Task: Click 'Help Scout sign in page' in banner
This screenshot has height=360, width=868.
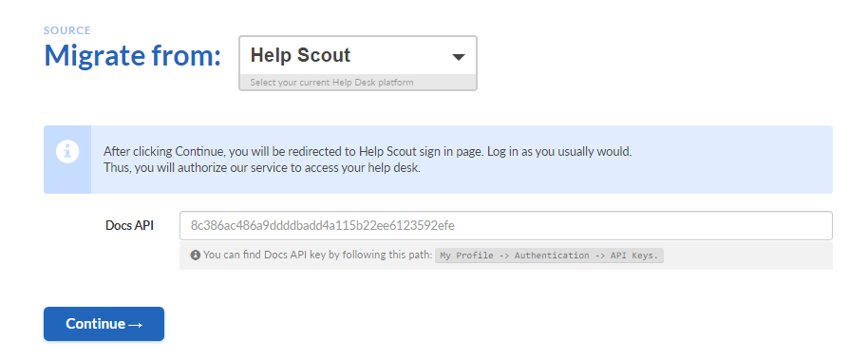Action: [422, 151]
